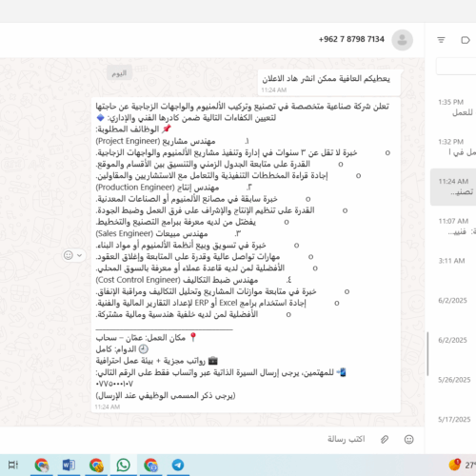Click the label tag icon above chats
Image resolution: width=476 pixels, height=476 pixels.
[465, 40]
